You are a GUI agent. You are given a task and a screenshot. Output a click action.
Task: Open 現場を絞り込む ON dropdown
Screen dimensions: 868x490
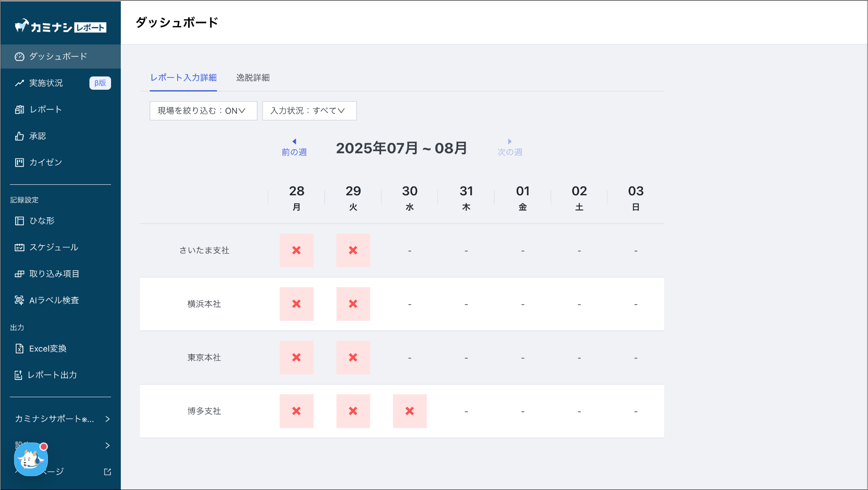pyautogui.click(x=203, y=111)
